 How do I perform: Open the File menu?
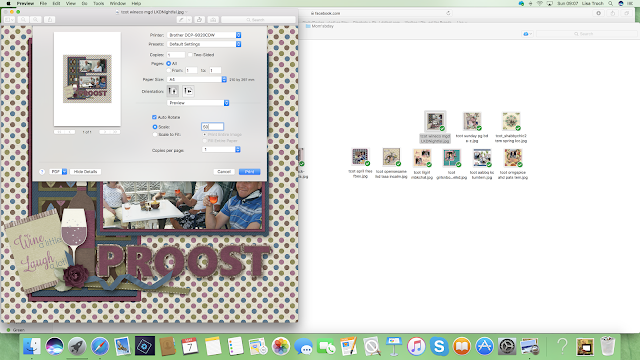tap(43, 3)
